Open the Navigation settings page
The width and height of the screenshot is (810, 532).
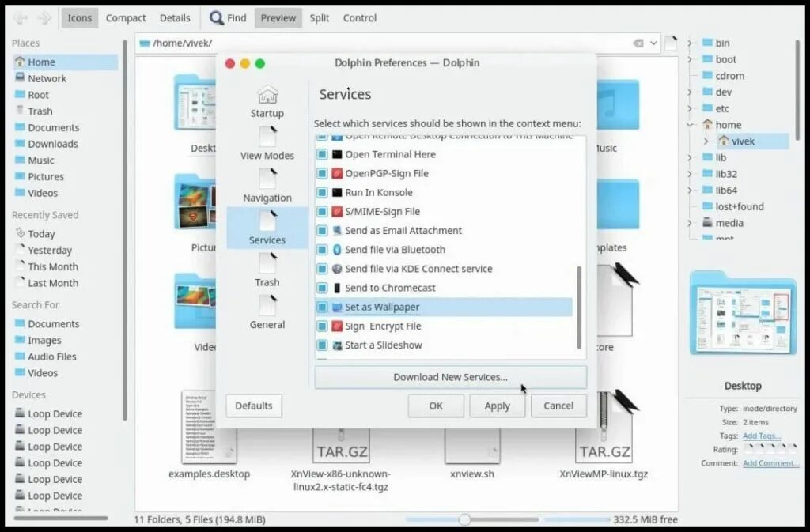(x=267, y=186)
